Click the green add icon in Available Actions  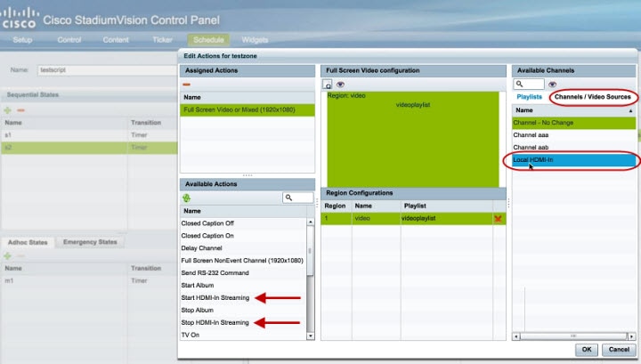(186, 198)
